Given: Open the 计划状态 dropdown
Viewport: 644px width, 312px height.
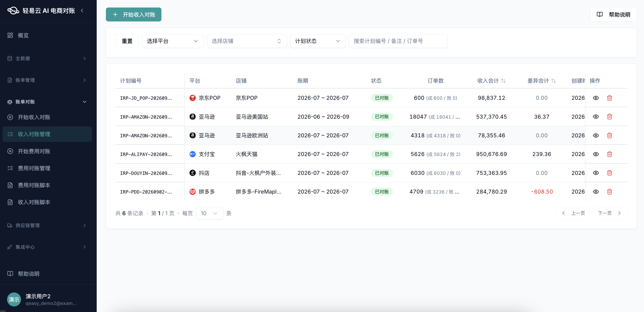Looking at the screenshot, I should click(318, 41).
